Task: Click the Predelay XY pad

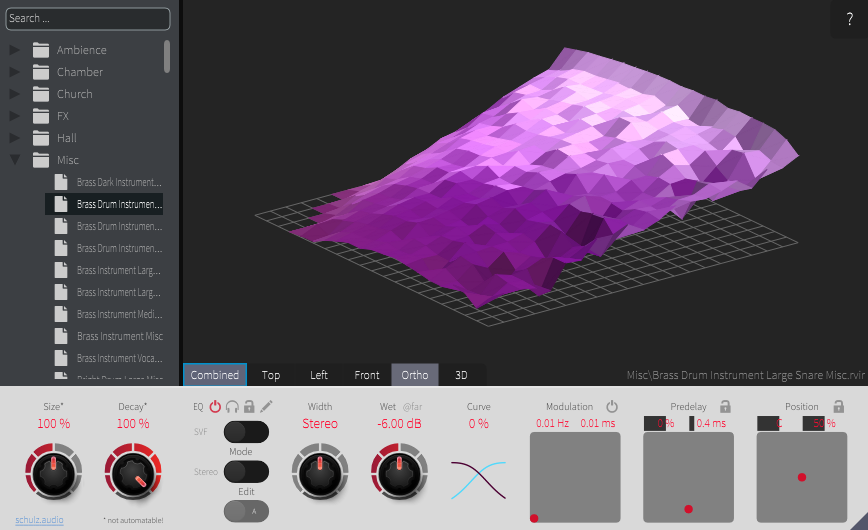Action: 688,477
